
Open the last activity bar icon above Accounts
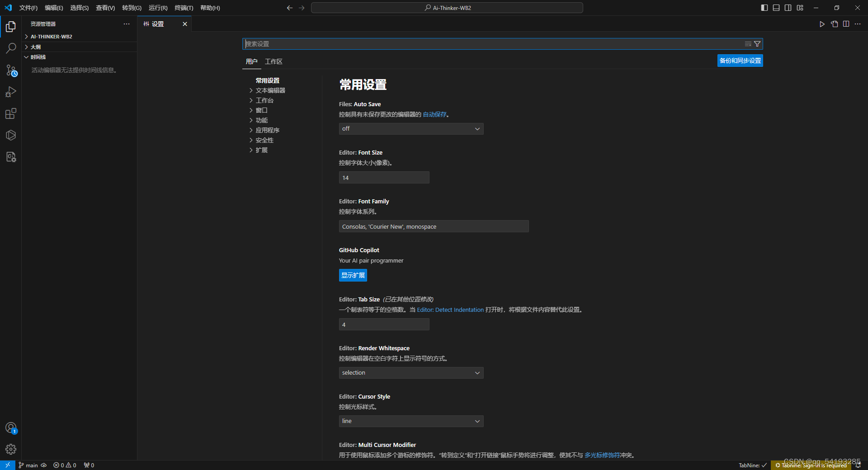pos(11,157)
